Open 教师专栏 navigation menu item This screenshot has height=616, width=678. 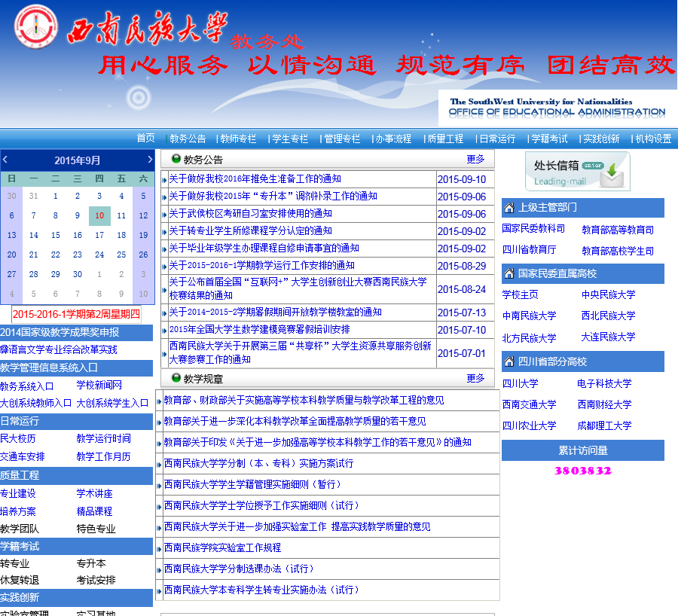238,139
